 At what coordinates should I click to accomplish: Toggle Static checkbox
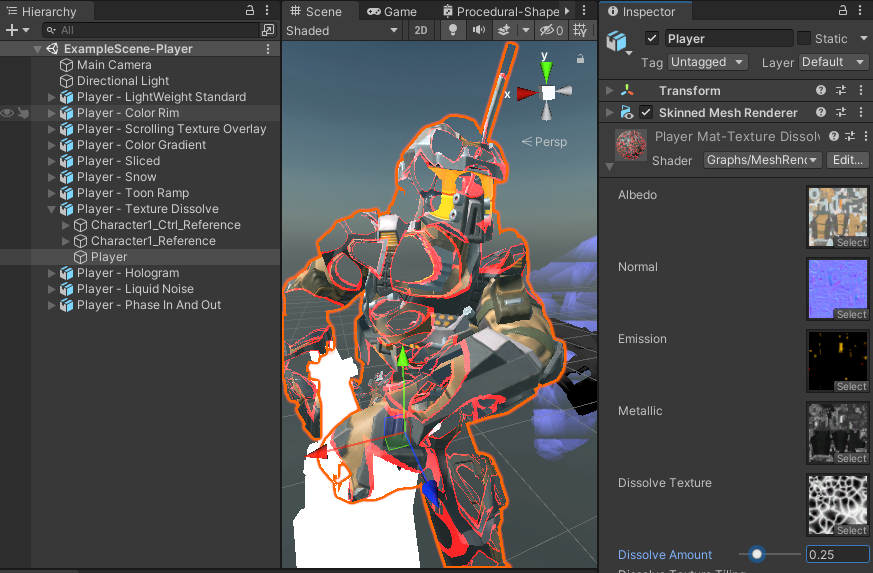[x=803, y=38]
